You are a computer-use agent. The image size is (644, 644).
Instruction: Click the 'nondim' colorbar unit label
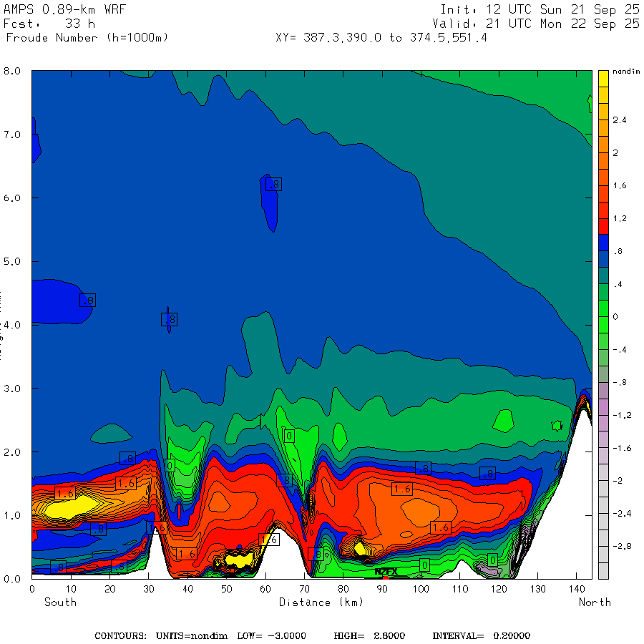coord(626,72)
